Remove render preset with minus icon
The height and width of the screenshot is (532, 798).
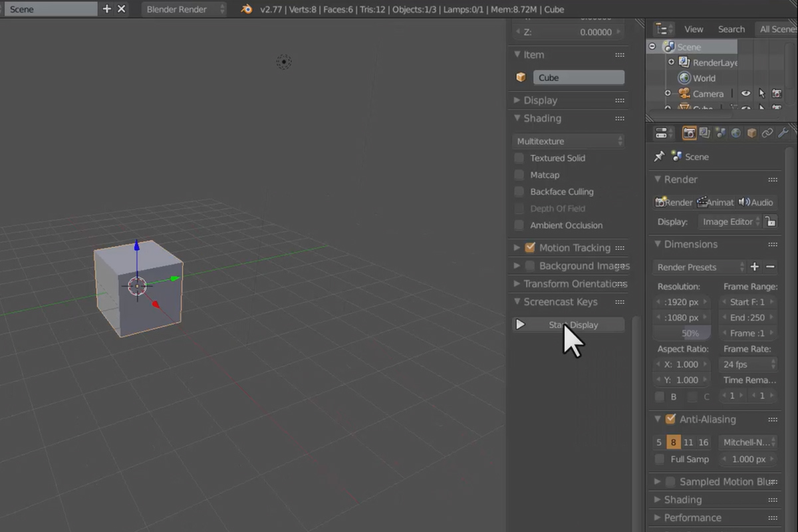770,267
